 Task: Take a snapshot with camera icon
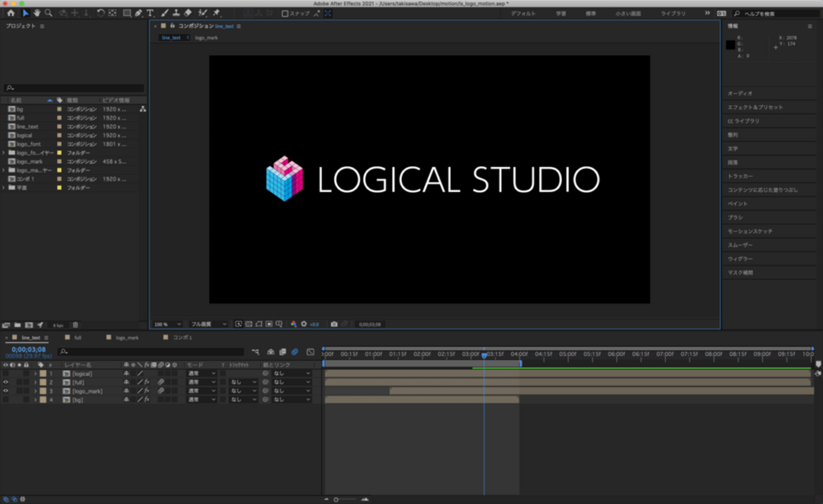pos(334,324)
